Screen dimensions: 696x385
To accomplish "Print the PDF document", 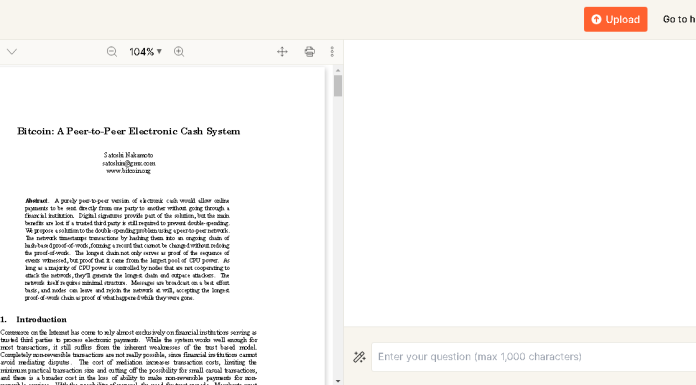I will pyautogui.click(x=309, y=52).
